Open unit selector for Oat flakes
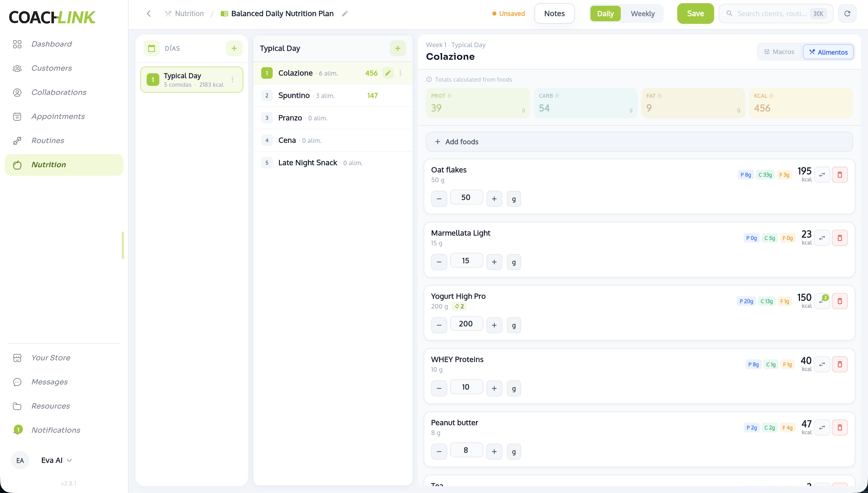Image resolution: width=868 pixels, height=493 pixels. 514,199
